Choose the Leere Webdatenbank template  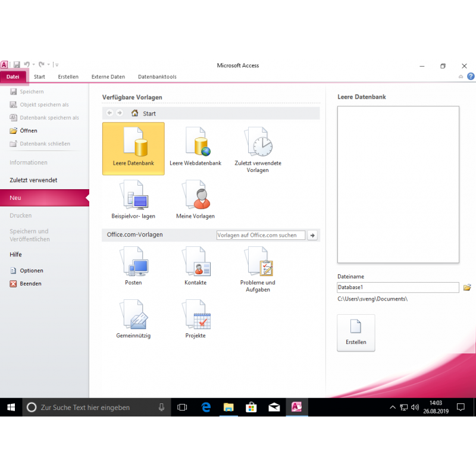coord(195,143)
